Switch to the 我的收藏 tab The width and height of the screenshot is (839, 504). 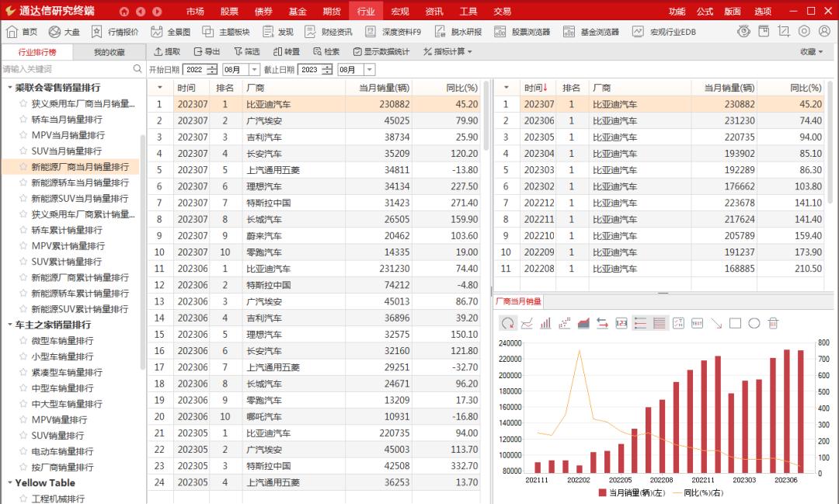[109, 51]
